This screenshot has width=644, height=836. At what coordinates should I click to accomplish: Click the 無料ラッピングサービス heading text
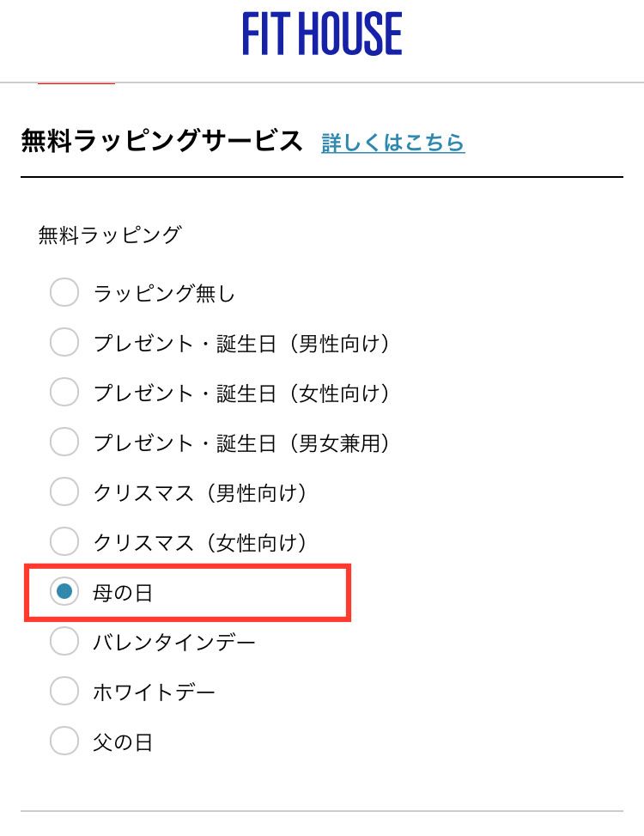tap(162, 141)
